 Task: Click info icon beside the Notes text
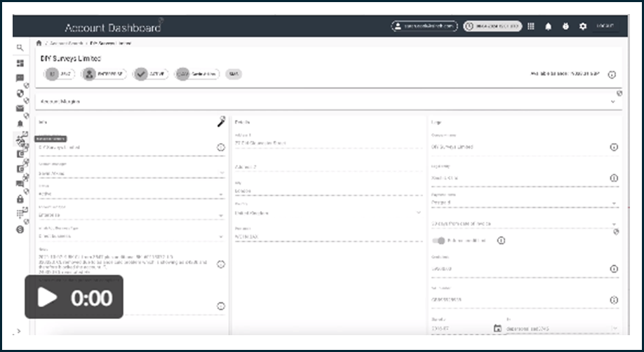pos(220,264)
